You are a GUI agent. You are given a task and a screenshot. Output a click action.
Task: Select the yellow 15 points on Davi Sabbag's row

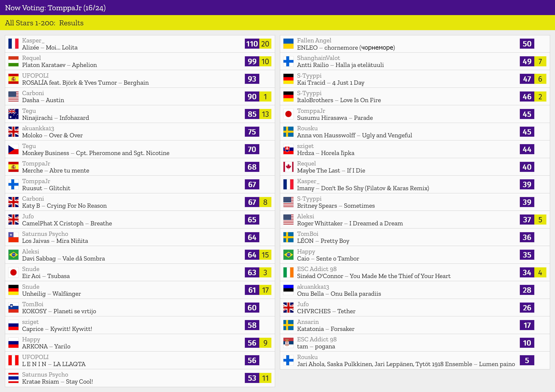pyautogui.click(x=265, y=255)
